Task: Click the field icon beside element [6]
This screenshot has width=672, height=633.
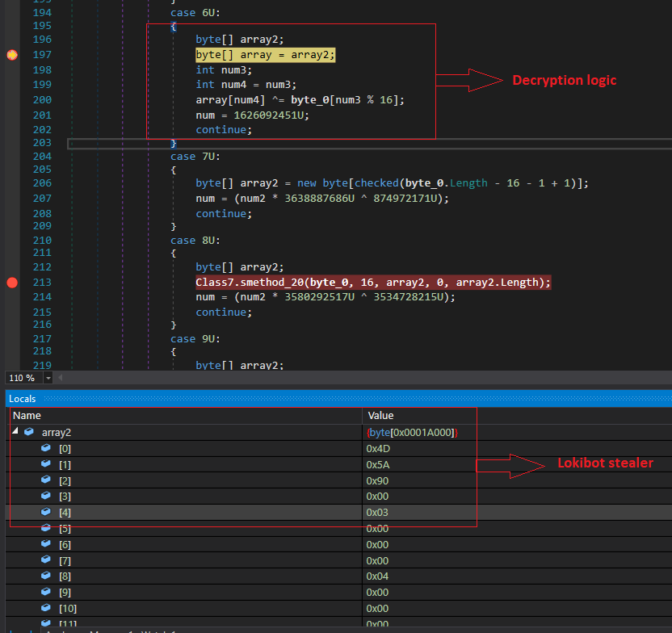Action: click(x=46, y=544)
